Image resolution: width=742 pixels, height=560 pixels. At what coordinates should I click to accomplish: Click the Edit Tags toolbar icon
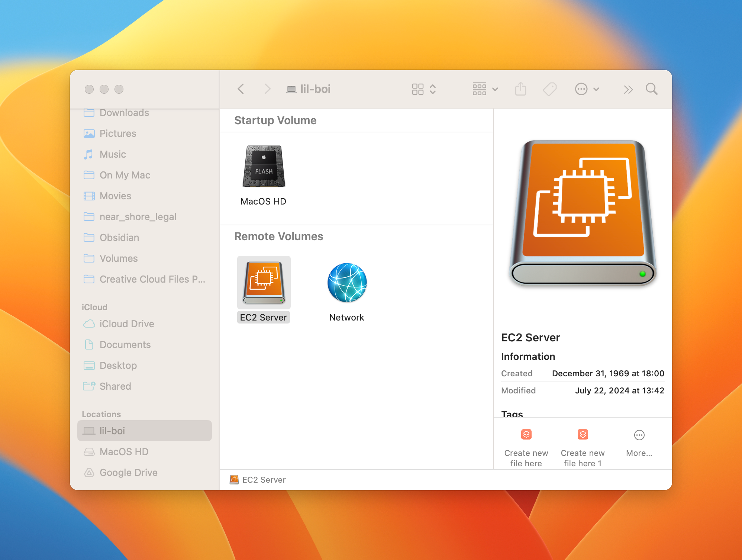(x=549, y=89)
